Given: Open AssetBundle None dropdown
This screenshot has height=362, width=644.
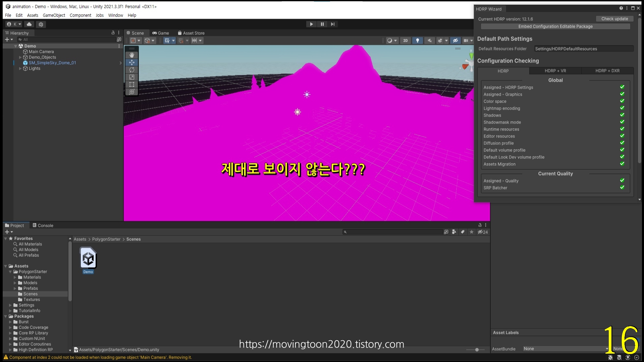Looking at the screenshot, I should (566, 349).
